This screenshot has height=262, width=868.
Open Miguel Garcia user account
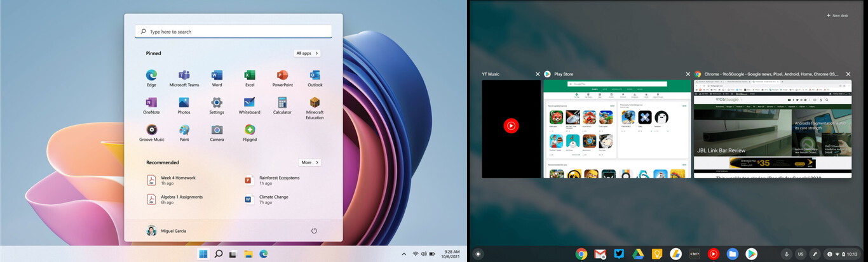(x=166, y=231)
